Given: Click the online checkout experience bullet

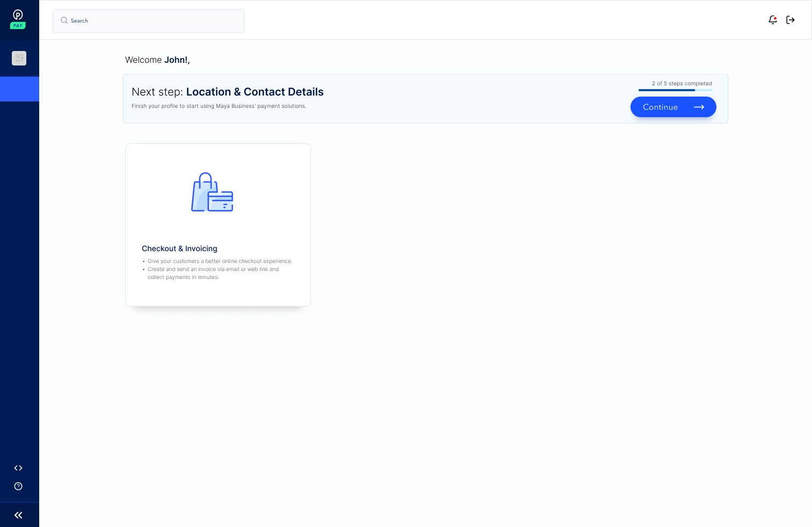Looking at the screenshot, I should click(x=220, y=261).
